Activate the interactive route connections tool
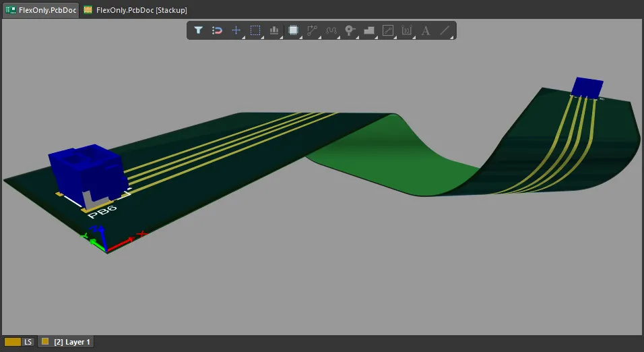The width and height of the screenshot is (644, 352). [312, 30]
